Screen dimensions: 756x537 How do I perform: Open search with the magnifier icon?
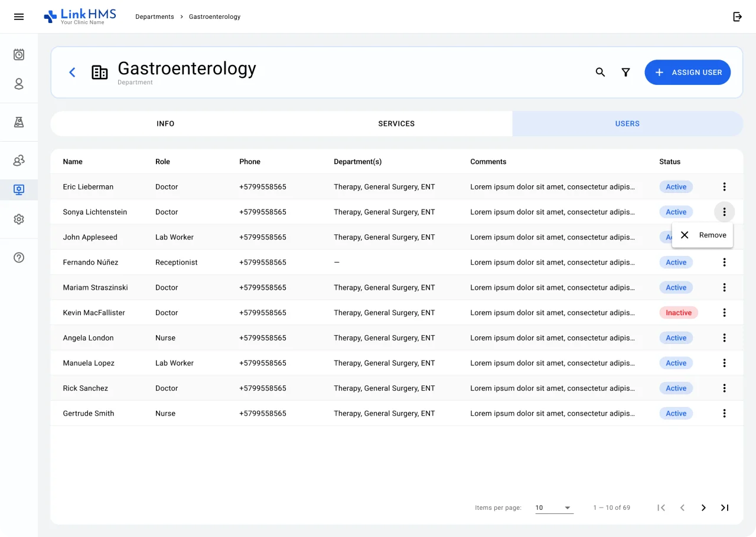(600, 72)
